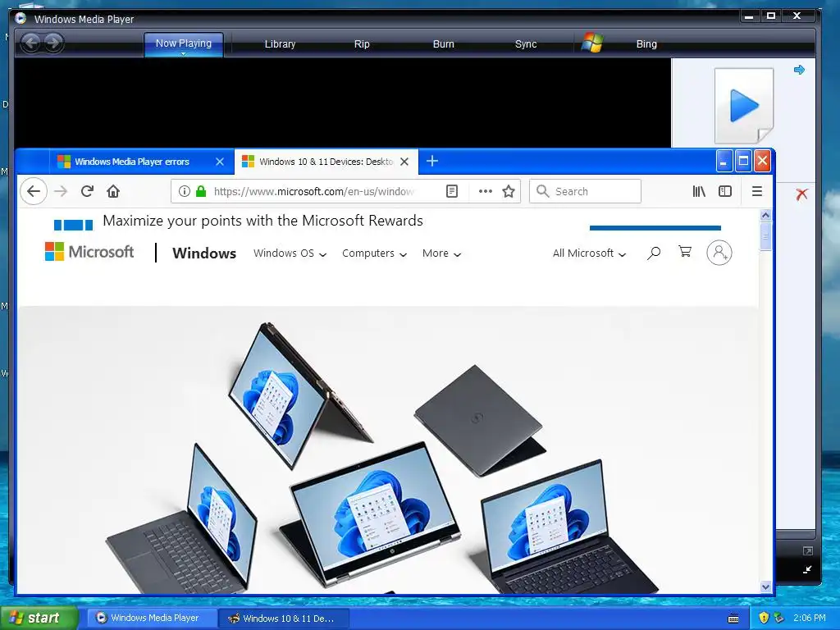Click the Microsoft logo on the page

[89, 252]
